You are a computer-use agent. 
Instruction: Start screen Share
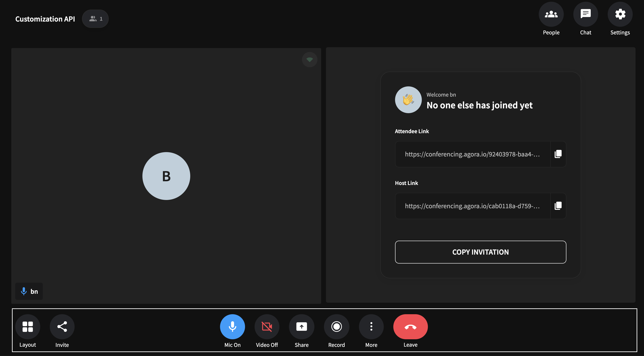coord(302,326)
